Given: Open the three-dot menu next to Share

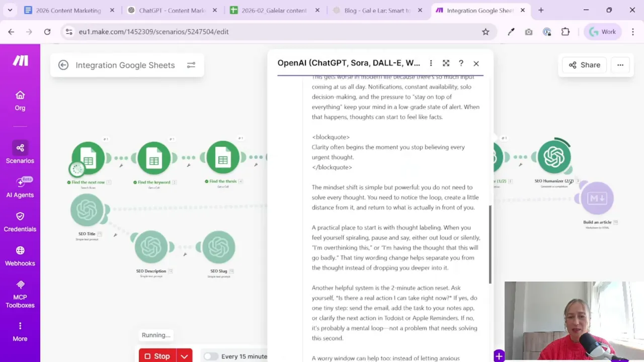Looking at the screenshot, I should tap(620, 65).
